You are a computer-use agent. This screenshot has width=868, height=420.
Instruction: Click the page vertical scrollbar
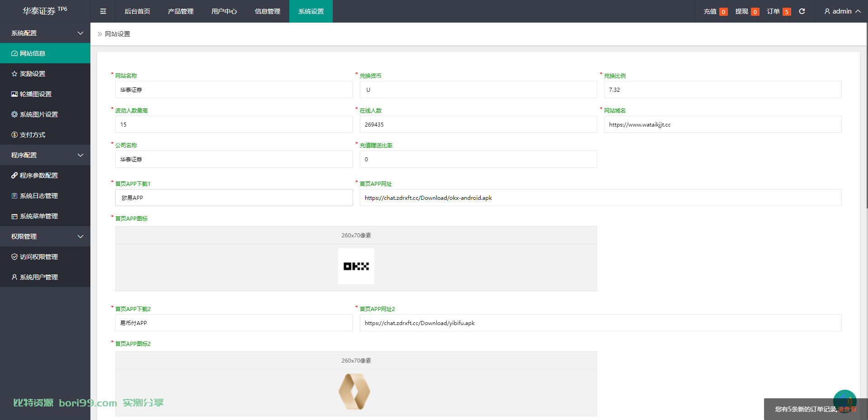click(x=867, y=115)
